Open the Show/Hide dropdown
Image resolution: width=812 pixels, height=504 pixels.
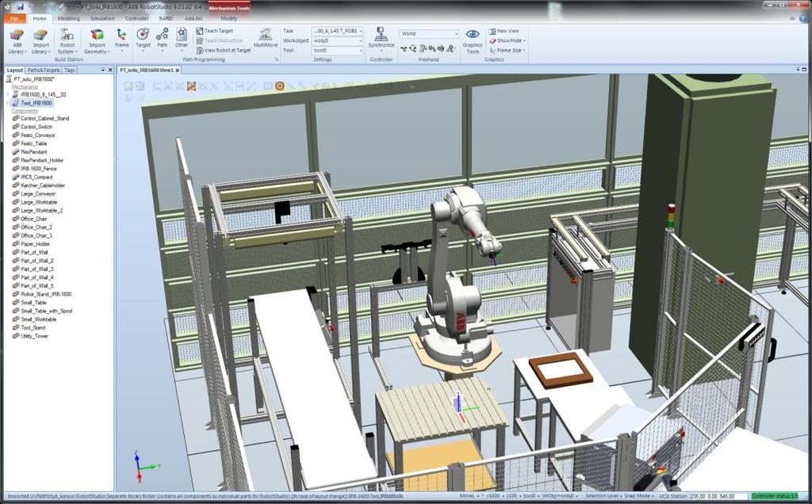click(507, 40)
